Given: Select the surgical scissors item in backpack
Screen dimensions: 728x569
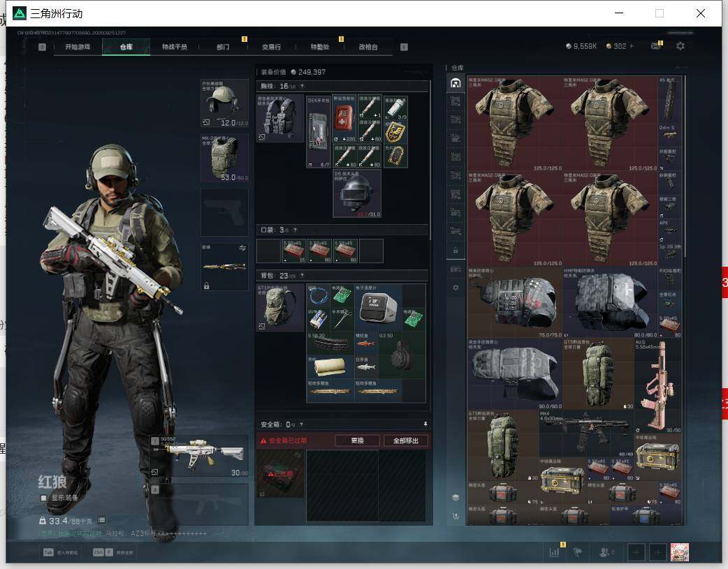Looking at the screenshot, I should click(x=342, y=320).
